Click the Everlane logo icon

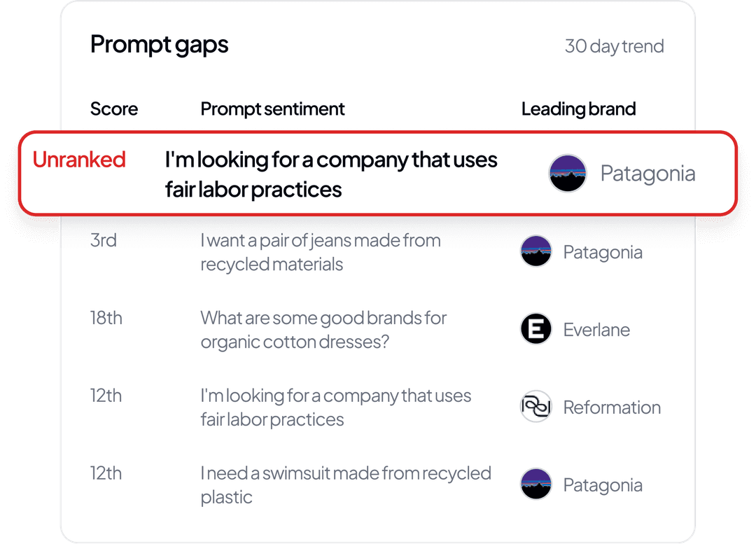coord(536,329)
